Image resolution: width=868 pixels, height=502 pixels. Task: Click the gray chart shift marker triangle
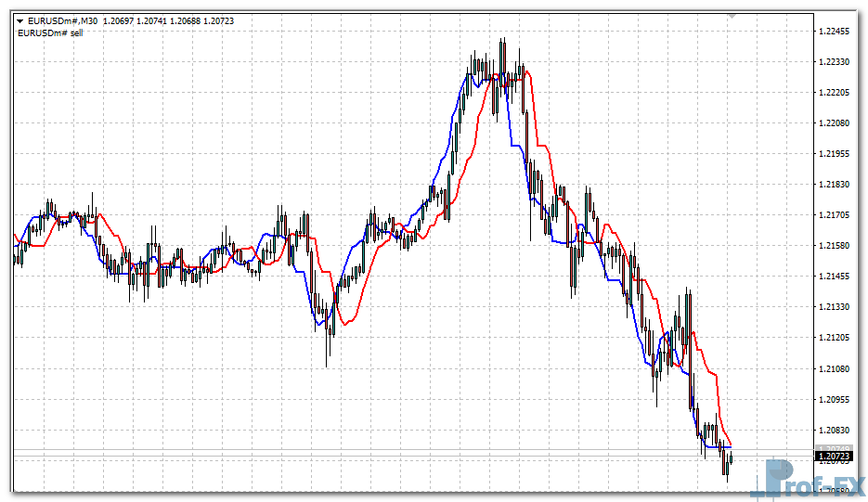(x=732, y=16)
